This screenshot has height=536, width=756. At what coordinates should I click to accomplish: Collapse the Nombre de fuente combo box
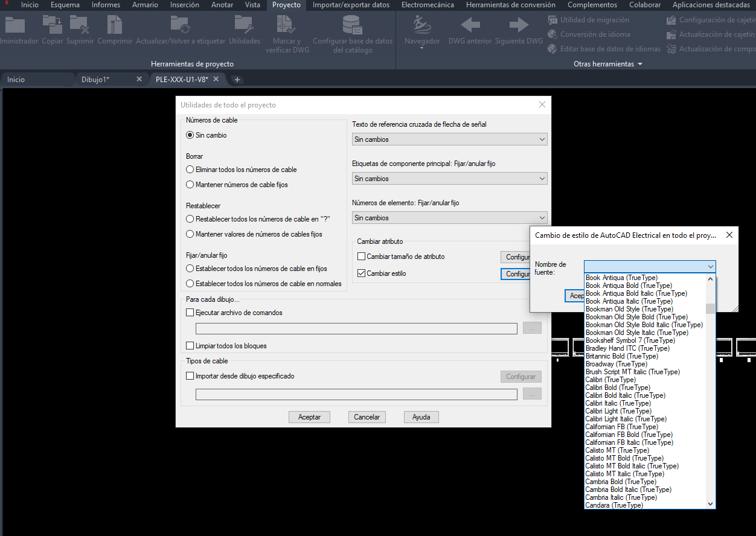click(x=710, y=266)
